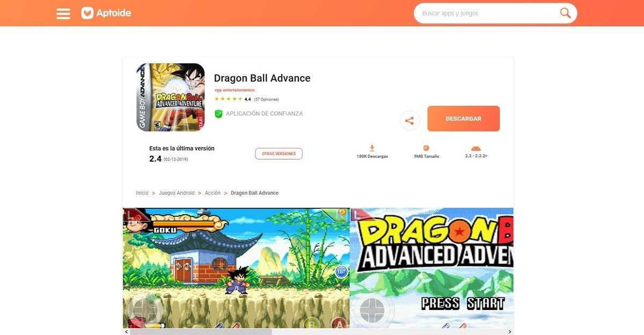Open Juegos Android breadcrumb
Screen dimensions: 644x335
pyautogui.click(x=177, y=193)
